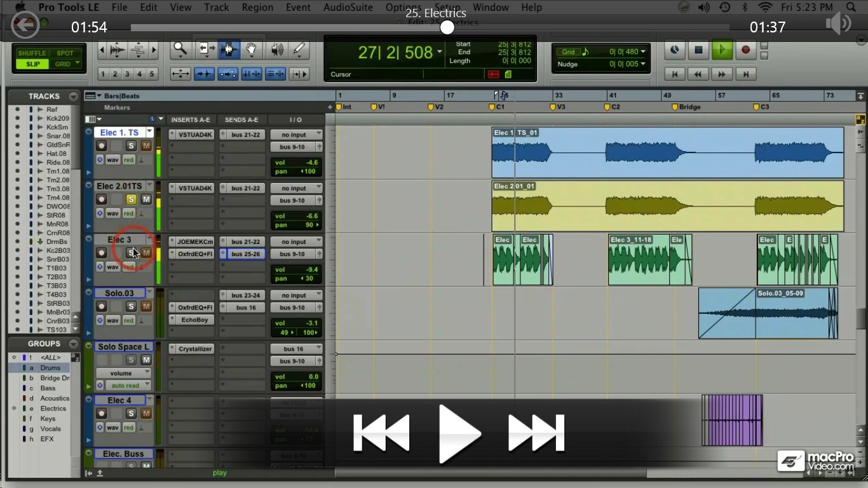Solo the Elec 1. TS track
This screenshot has height=488, width=868.
coord(131,146)
